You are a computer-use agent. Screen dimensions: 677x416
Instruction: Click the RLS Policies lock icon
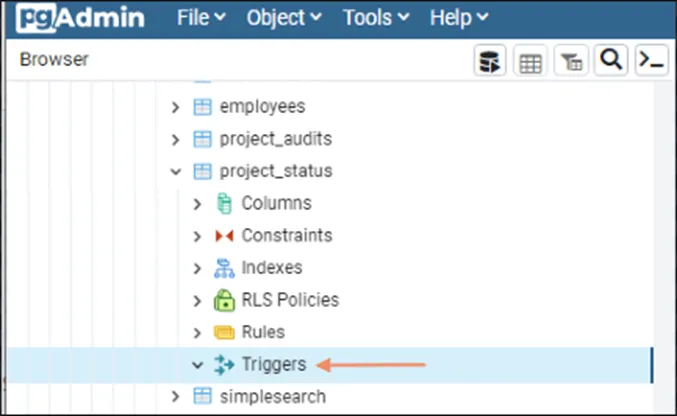tap(225, 300)
